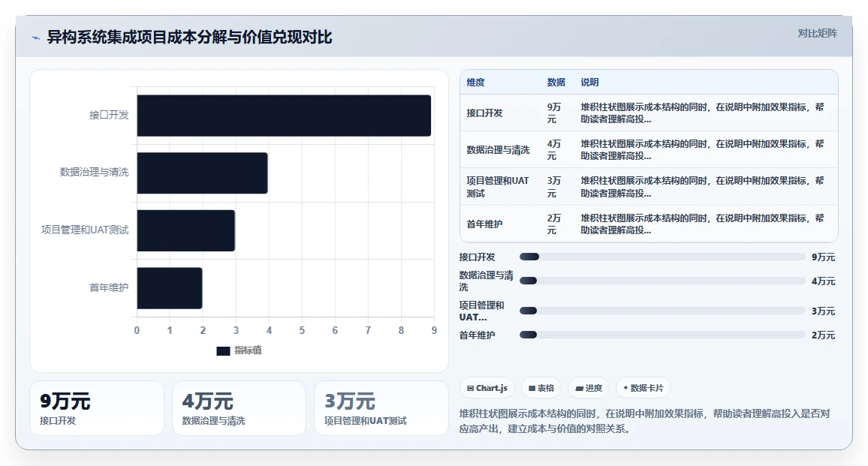
Task: Open the 3万元 项目管理和UAT测试 stat card
Action: pos(381,408)
